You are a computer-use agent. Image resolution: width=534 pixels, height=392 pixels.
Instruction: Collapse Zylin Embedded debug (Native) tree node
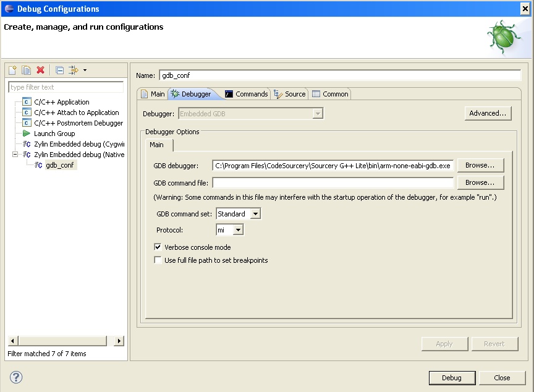pos(16,155)
